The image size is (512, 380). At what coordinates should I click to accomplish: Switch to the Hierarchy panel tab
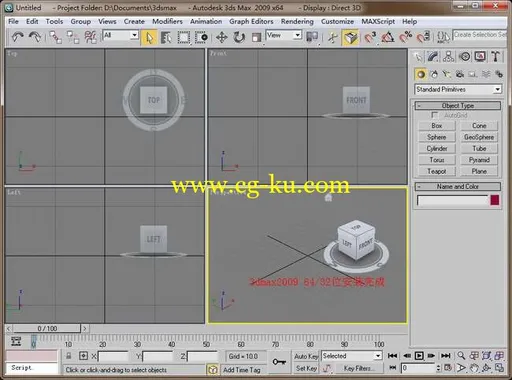(448, 57)
